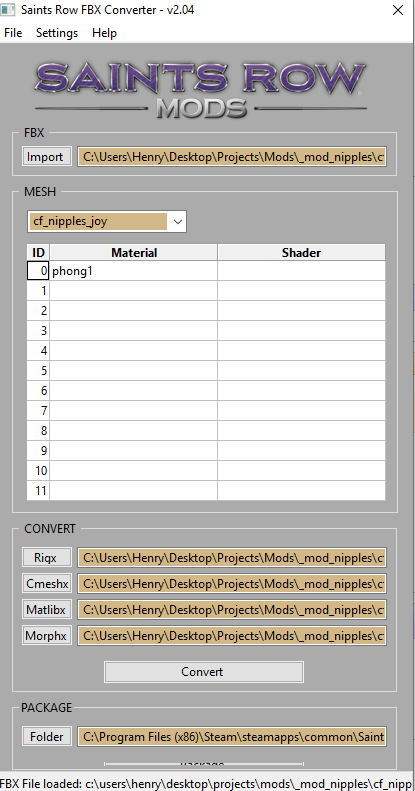Open the File menu
Viewport: 415px width, 791px height.
pyautogui.click(x=13, y=33)
